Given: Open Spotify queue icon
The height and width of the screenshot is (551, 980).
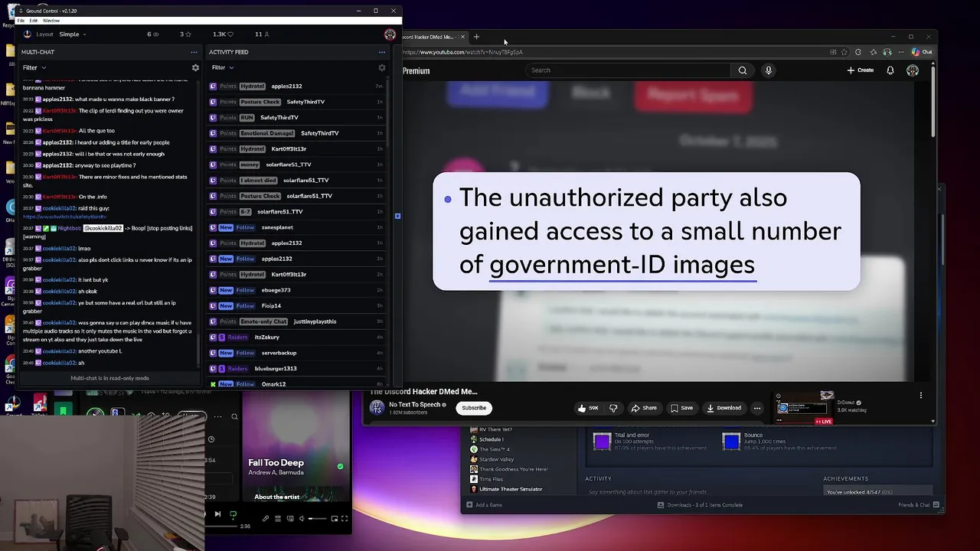Looking at the screenshot, I should [x=277, y=519].
